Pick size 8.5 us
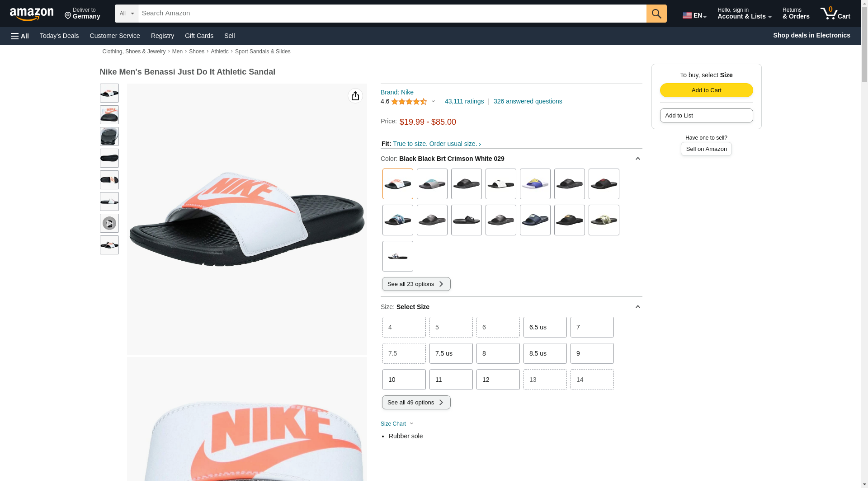 [x=545, y=353]
